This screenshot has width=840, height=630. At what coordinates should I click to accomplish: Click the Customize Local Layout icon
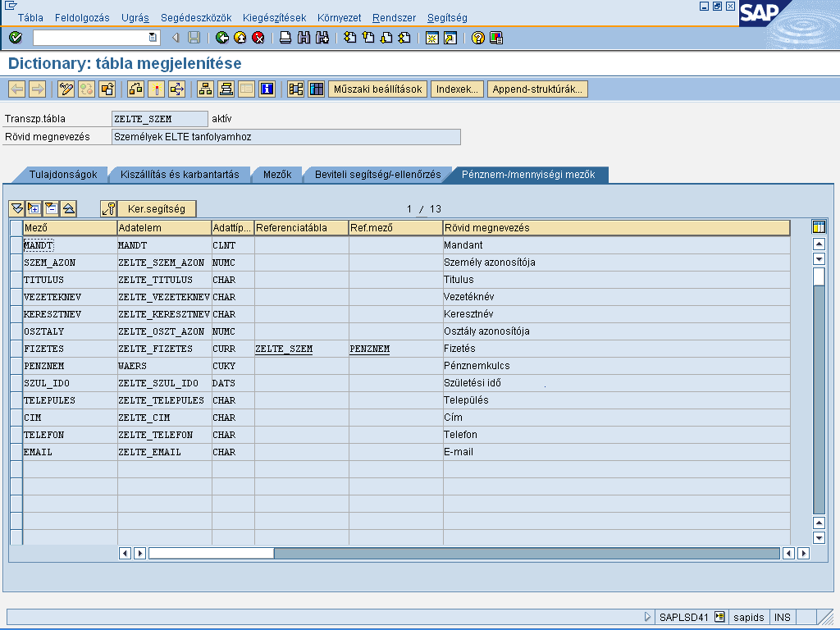coord(496,38)
